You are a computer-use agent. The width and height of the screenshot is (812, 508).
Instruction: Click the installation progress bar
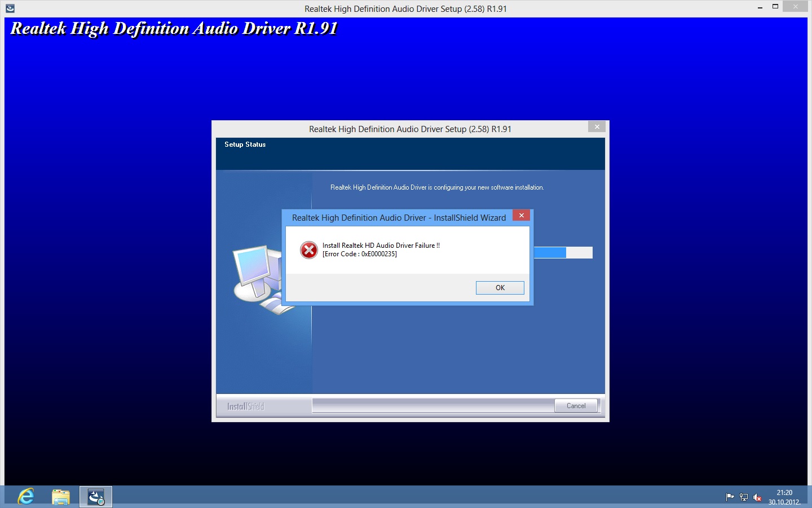pos(563,252)
